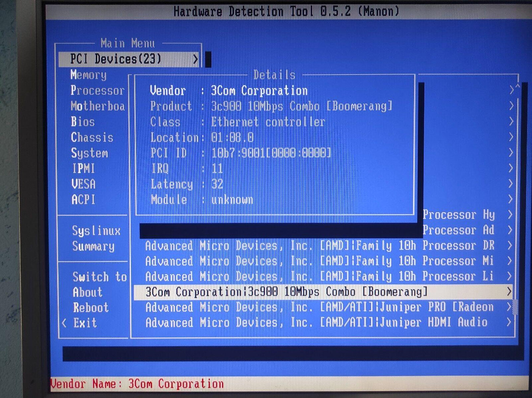Screen dimensions: 532x398
Task: Open the Memory menu item
Action: [88, 75]
